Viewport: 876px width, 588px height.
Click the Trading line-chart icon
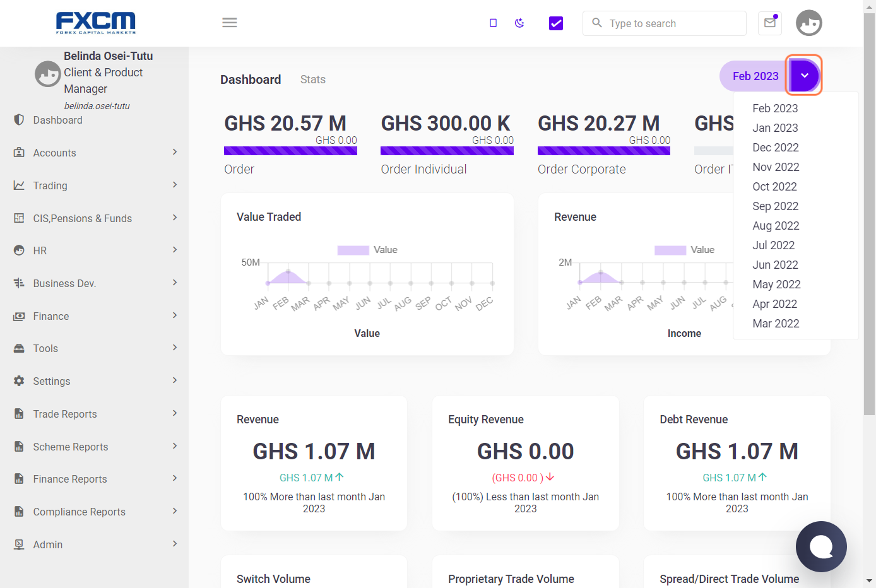[x=19, y=185]
